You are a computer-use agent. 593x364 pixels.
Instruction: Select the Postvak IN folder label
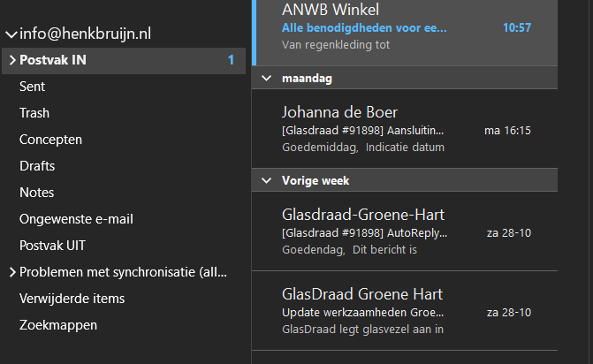click(x=53, y=60)
